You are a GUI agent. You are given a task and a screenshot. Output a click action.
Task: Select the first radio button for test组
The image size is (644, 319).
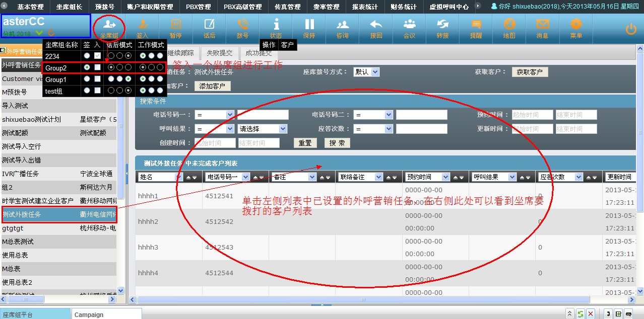[x=88, y=91]
